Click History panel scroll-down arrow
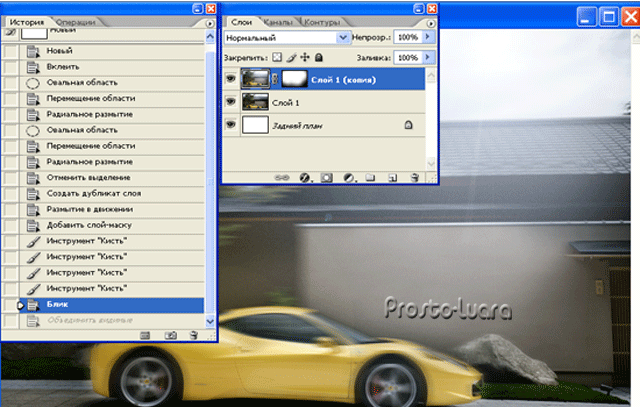This screenshot has height=407, width=640. (x=210, y=321)
